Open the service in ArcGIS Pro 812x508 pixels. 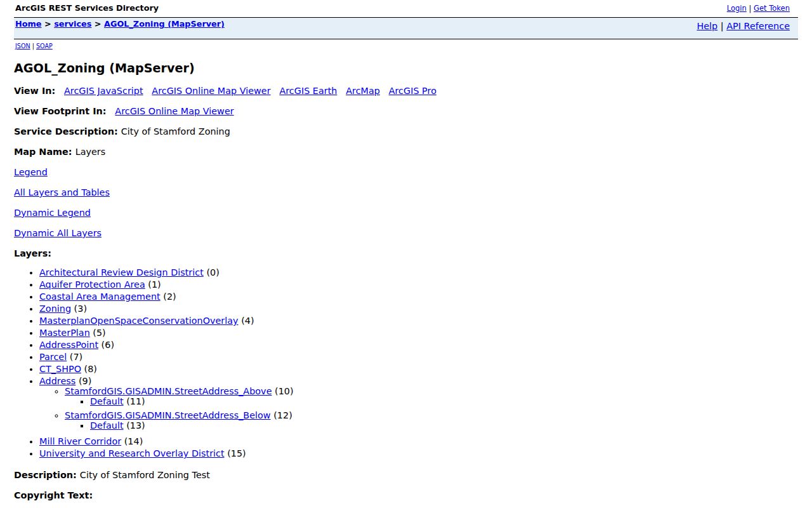(x=412, y=91)
